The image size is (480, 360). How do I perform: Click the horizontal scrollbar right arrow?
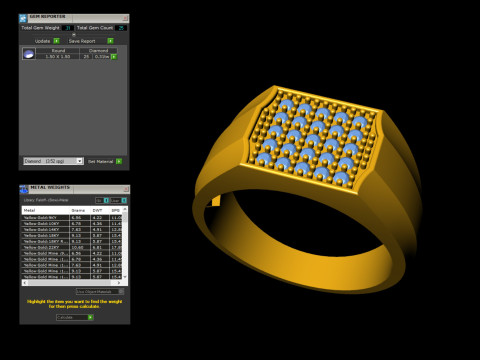point(119,283)
